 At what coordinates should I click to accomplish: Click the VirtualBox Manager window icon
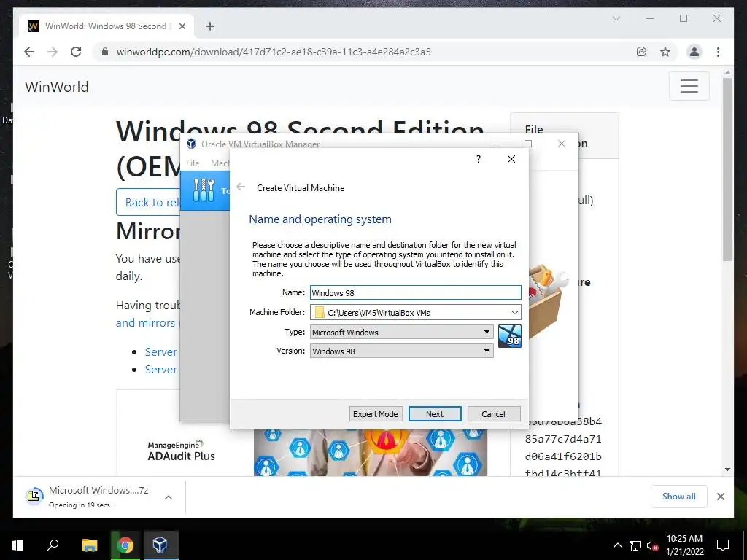pyautogui.click(x=192, y=144)
